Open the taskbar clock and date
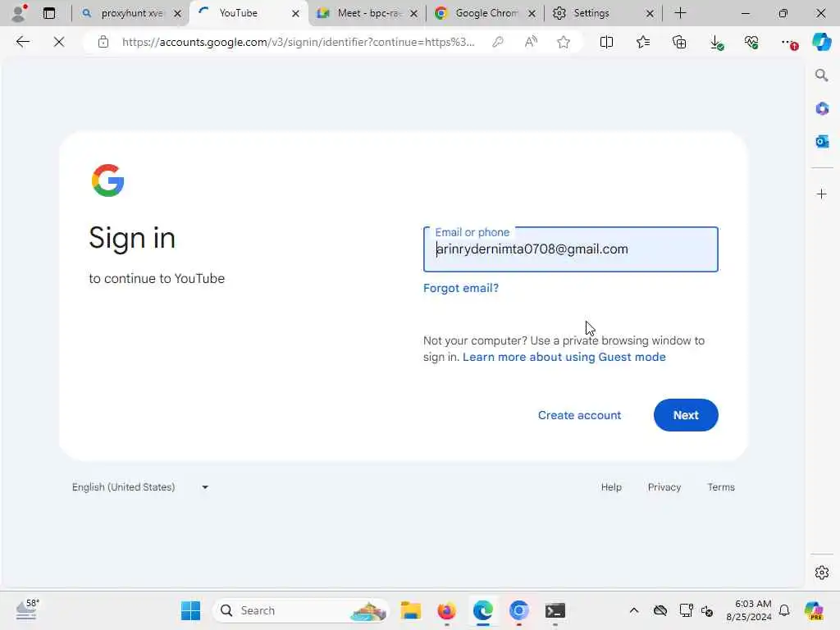Viewport: 840px width, 630px height. [749, 610]
